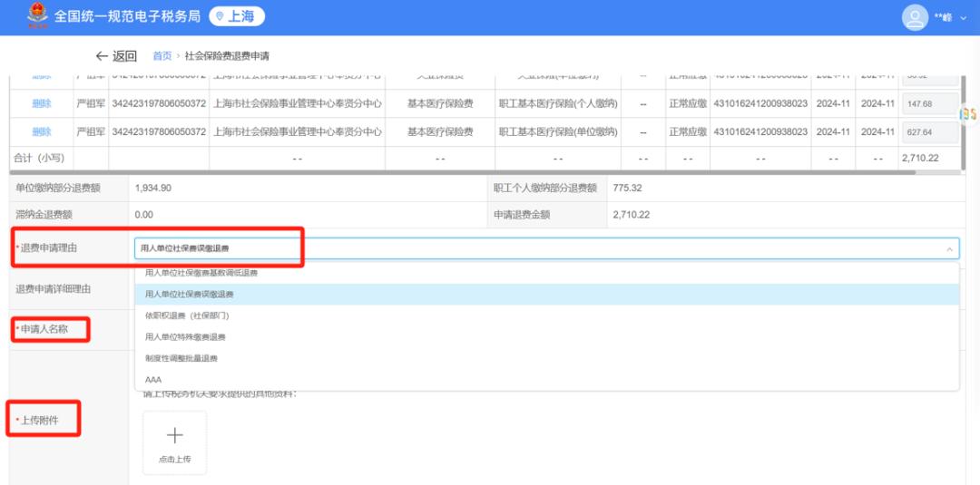Click the location pin icon beside 上海
This screenshot has height=485, width=980.
tap(219, 16)
